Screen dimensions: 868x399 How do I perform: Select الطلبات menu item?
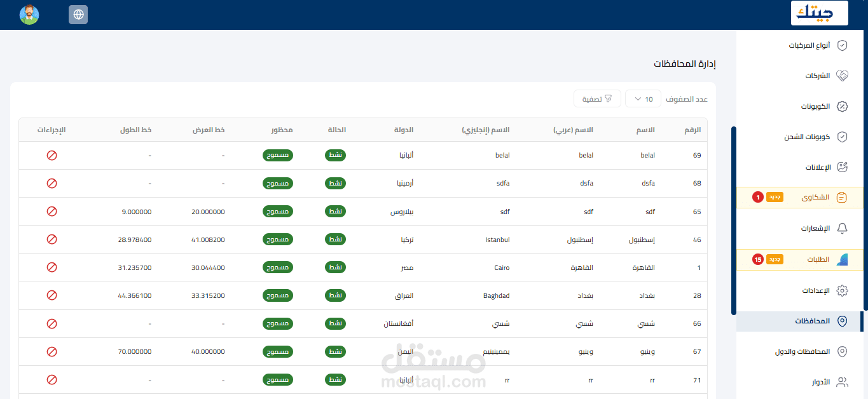[x=800, y=259]
